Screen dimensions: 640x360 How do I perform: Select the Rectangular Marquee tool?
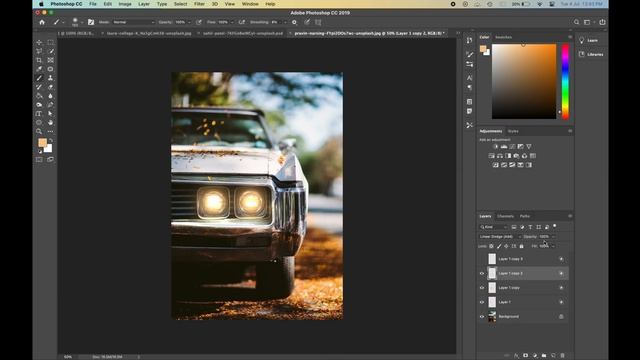point(50,42)
